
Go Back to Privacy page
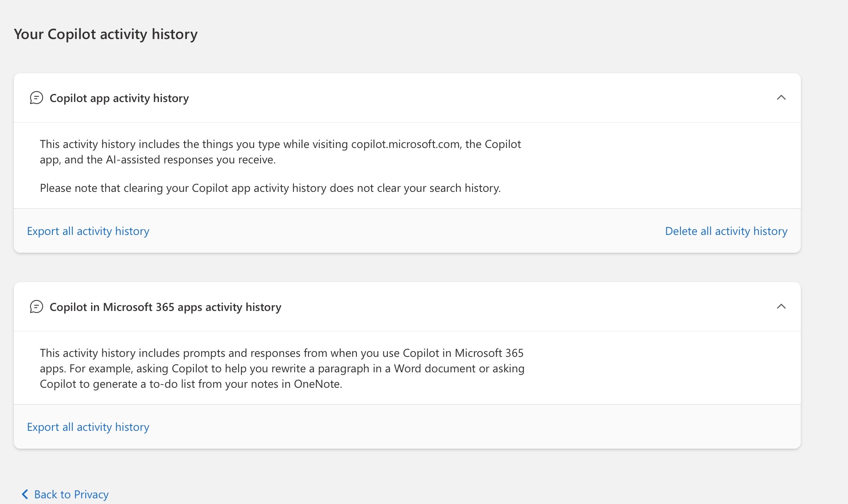(71, 494)
